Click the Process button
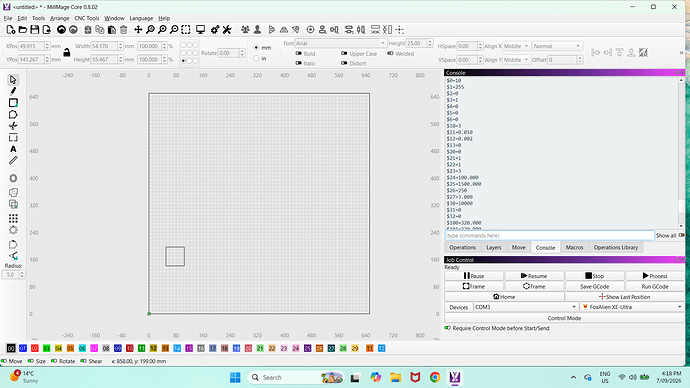The height and width of the screenshot is (388, 690). 655,276
